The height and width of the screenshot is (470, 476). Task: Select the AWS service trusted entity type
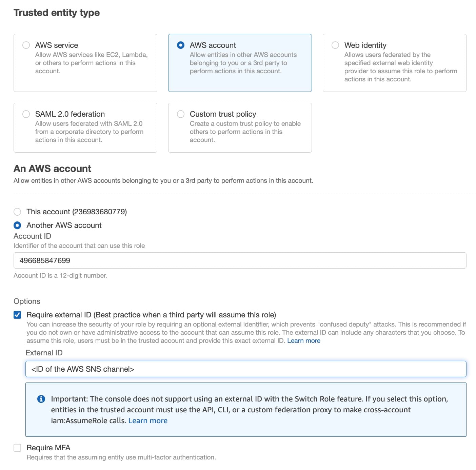[x=26, y=45]
